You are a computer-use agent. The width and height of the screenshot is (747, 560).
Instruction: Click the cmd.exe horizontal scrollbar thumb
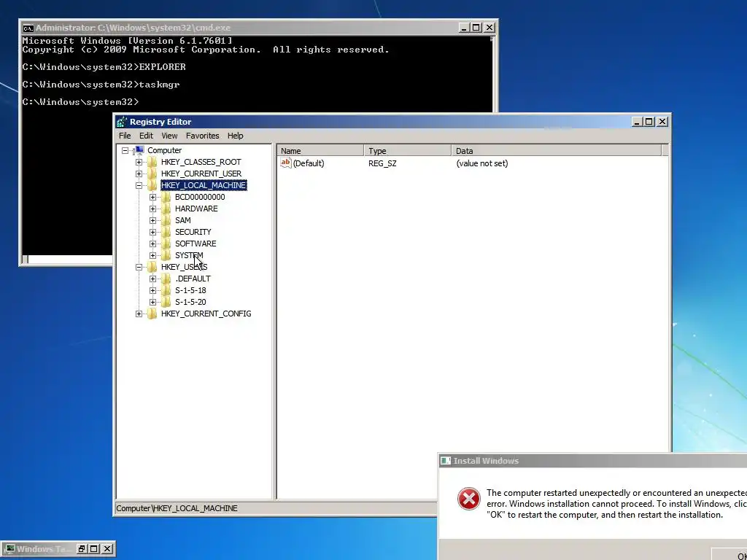[26, 260]
